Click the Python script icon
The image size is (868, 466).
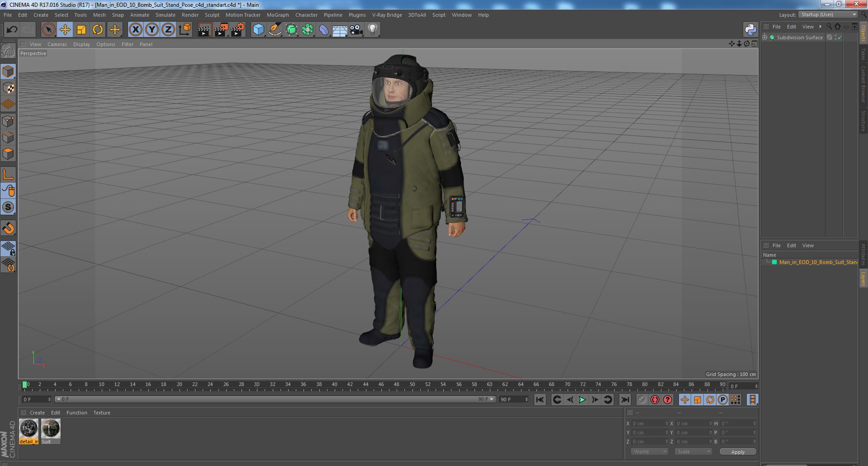point(750,30)
